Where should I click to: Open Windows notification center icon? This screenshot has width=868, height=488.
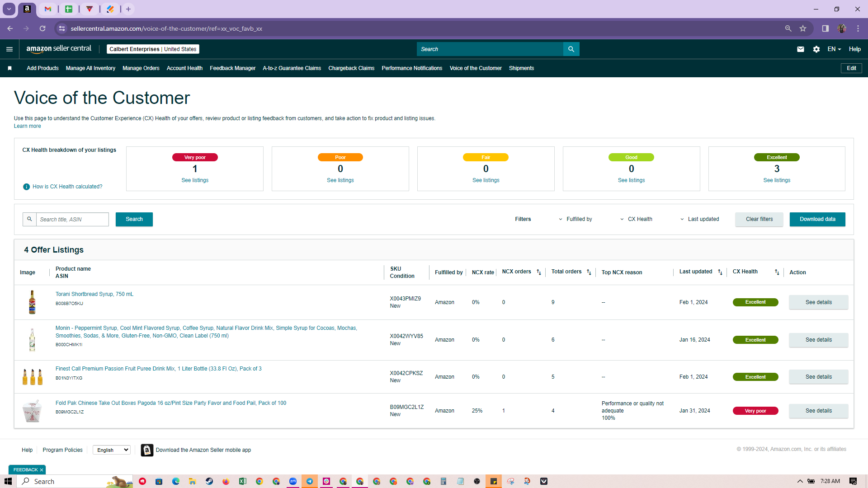853,481
